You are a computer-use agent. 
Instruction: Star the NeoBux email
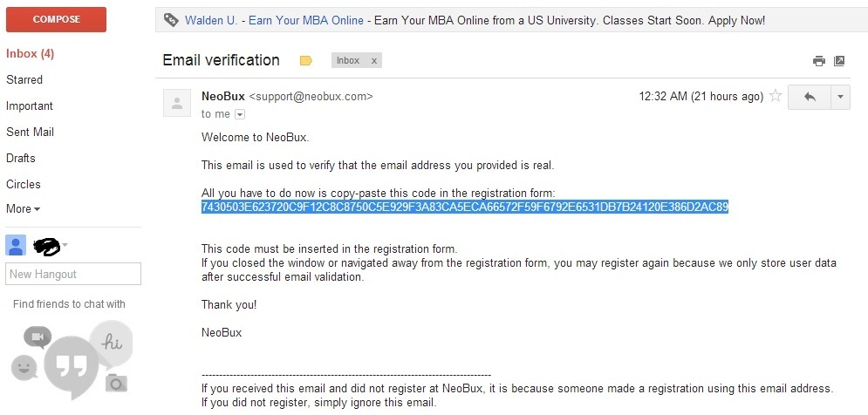776,96
